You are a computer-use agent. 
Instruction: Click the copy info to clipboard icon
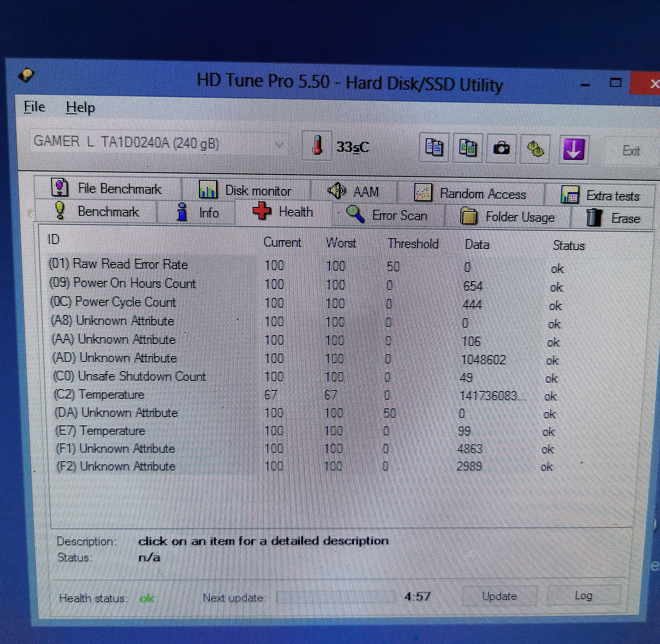pyautogui.click(x=434, y=148)
